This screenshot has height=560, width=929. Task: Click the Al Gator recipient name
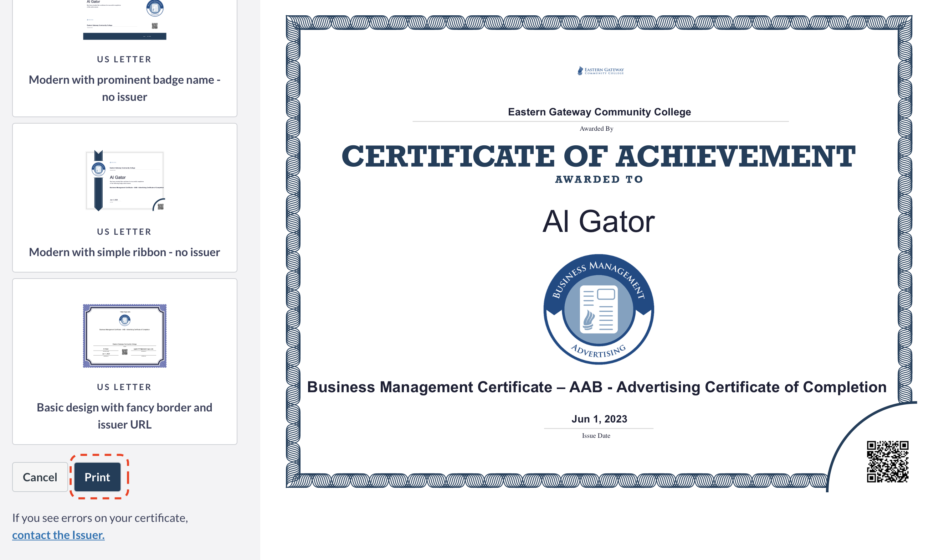(x=598, y=222)
